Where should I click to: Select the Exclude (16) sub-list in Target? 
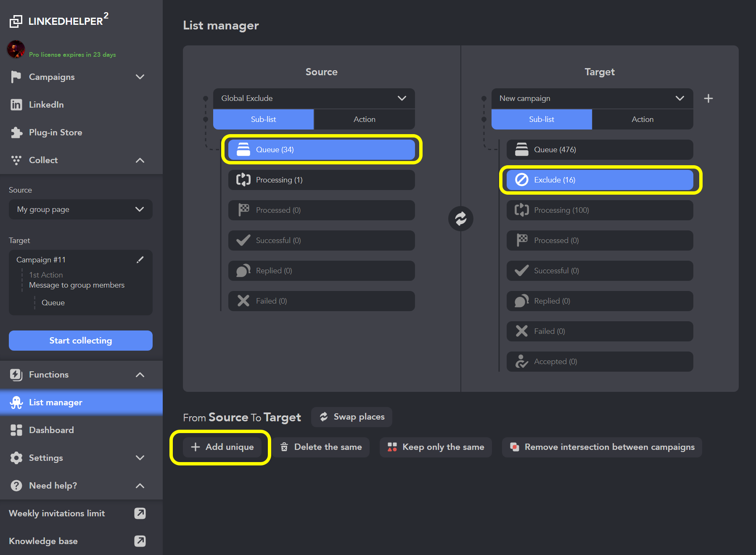600,180
